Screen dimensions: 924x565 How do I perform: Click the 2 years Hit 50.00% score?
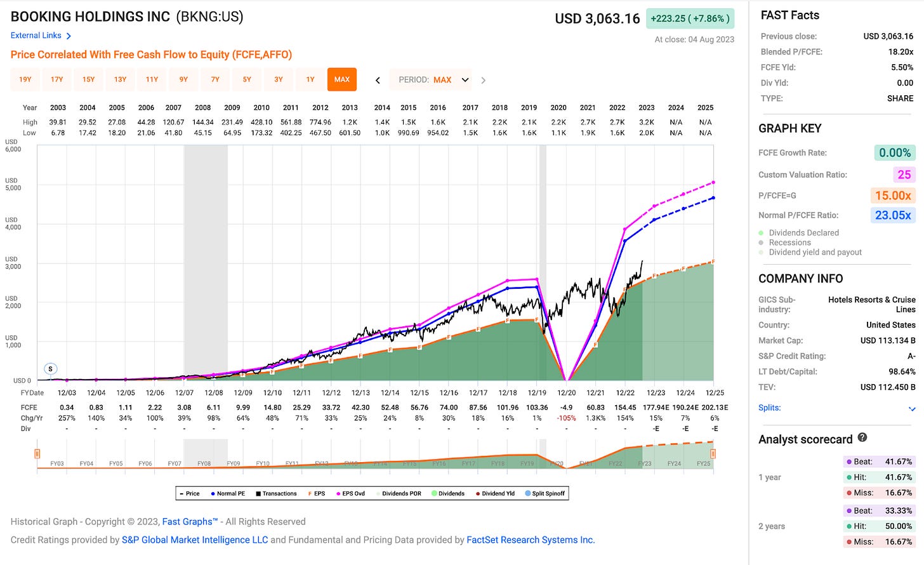pyautogui.click(x=879, y=526)
